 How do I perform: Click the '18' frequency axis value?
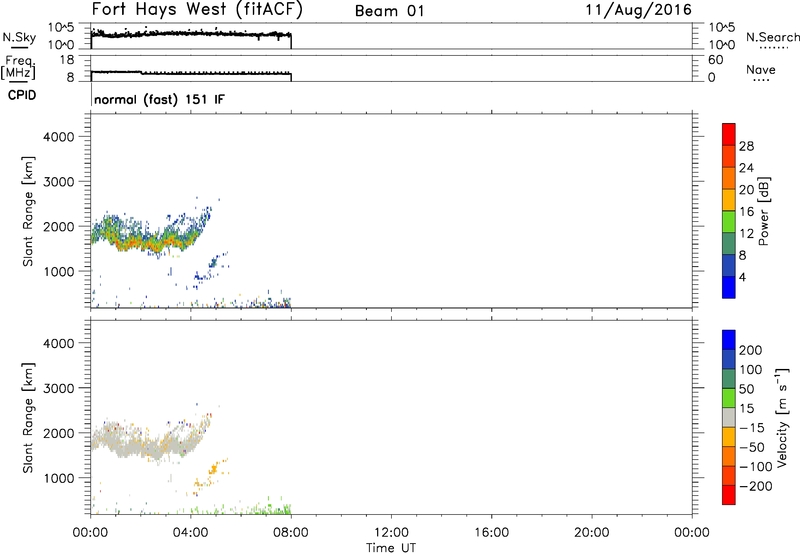point(67,60)
